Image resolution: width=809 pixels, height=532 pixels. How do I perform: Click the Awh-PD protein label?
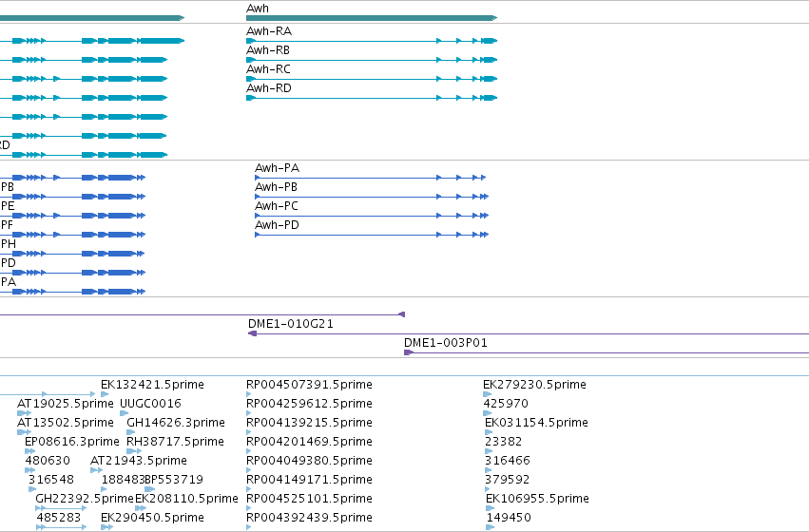point(277,225)
